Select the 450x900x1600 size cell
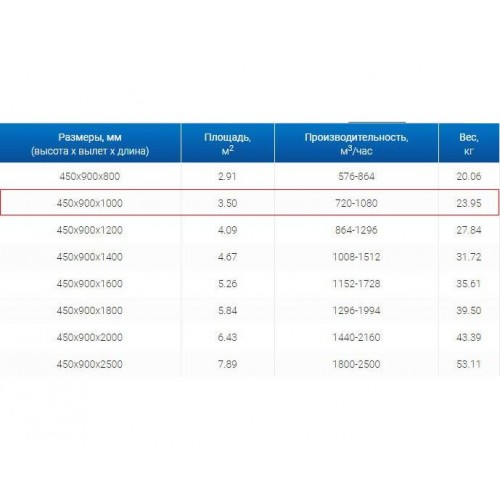 [x=90, y=284]
